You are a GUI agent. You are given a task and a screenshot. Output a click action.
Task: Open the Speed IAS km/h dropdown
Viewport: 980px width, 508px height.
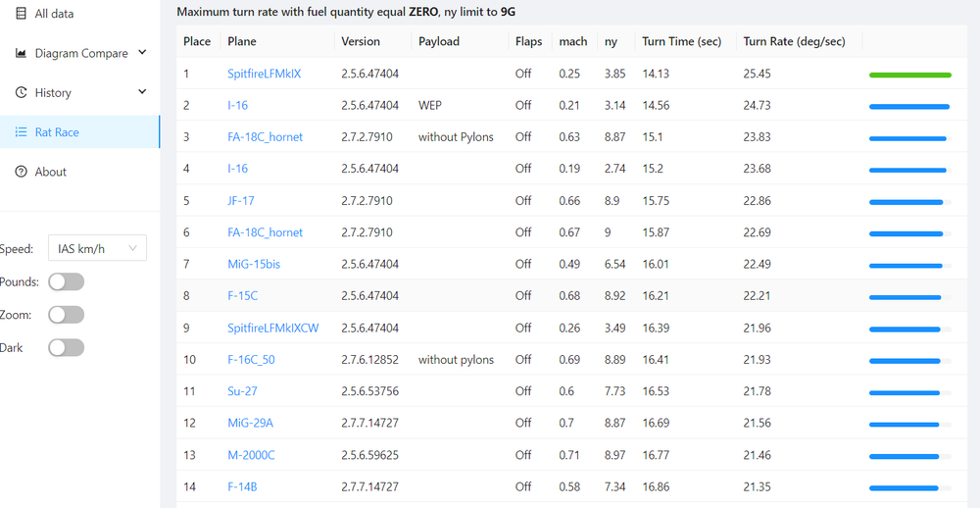97,248
